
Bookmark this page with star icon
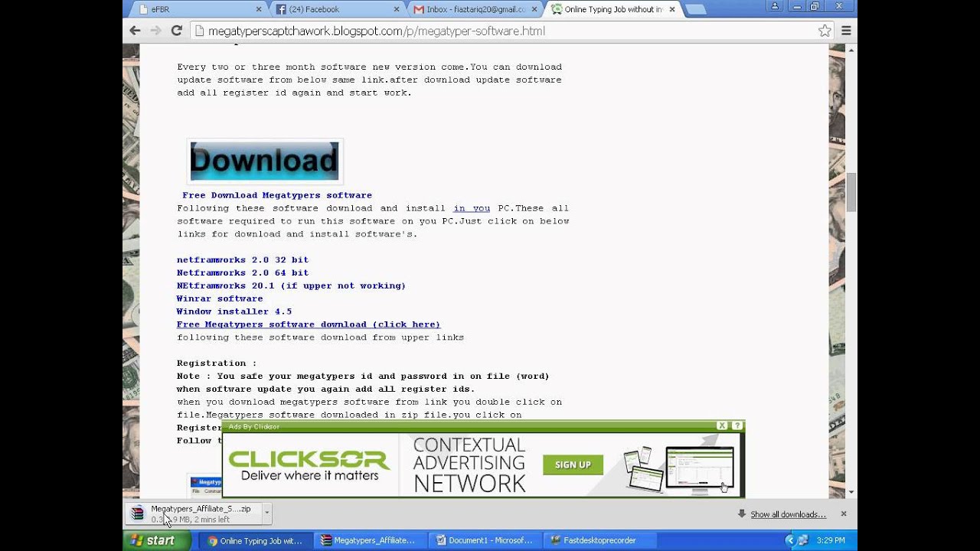point(825,31)
